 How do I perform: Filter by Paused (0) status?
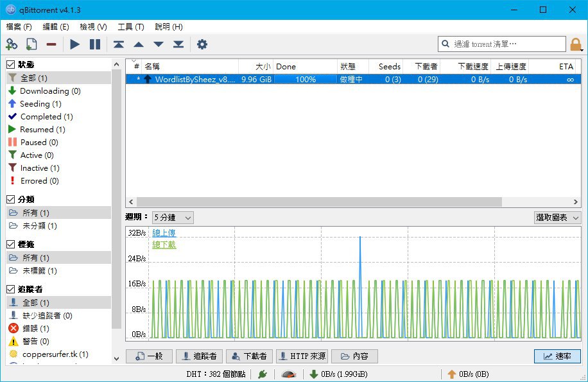point(39,143)
